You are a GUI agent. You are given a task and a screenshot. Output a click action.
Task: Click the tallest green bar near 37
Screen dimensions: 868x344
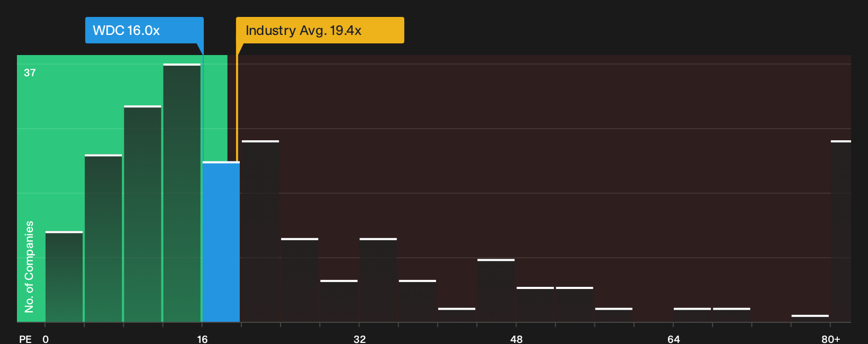(x=182, y=193)
